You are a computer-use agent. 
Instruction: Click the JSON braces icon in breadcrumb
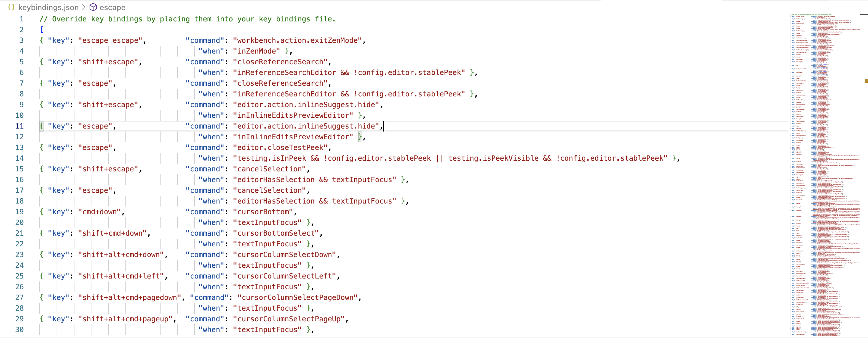coord(11,7)
